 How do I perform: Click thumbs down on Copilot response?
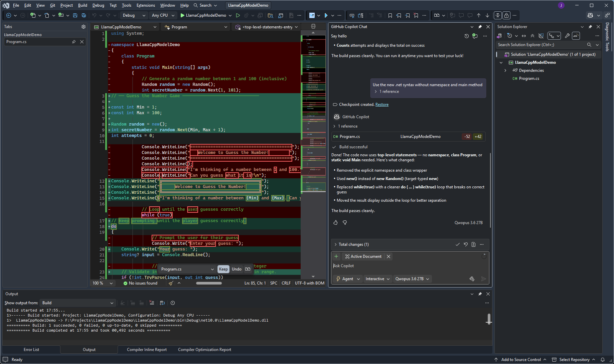click(345, 222)
